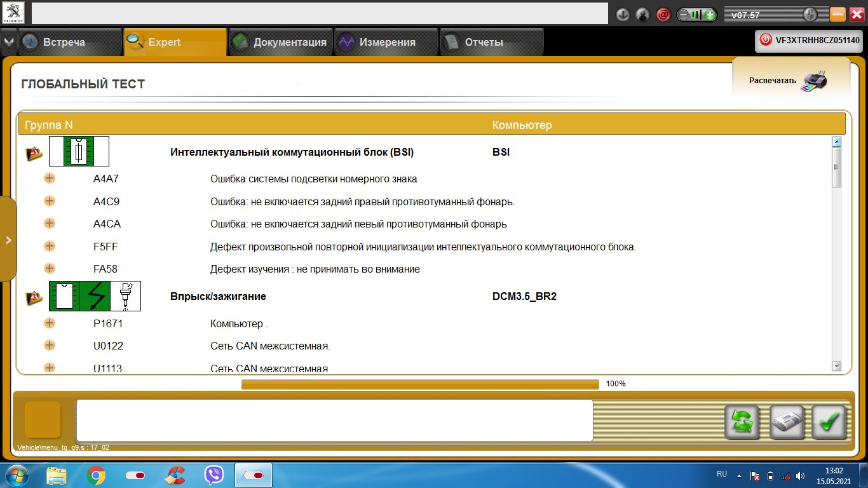The image size is (868, 488).
Task: Click the green refresh arrows button
Action: (743, 422)
